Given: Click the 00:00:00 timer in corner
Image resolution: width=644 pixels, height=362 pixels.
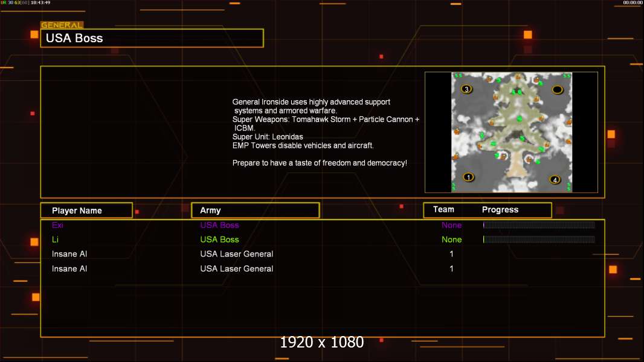Looking at the screenshot, I should [633, 2].
